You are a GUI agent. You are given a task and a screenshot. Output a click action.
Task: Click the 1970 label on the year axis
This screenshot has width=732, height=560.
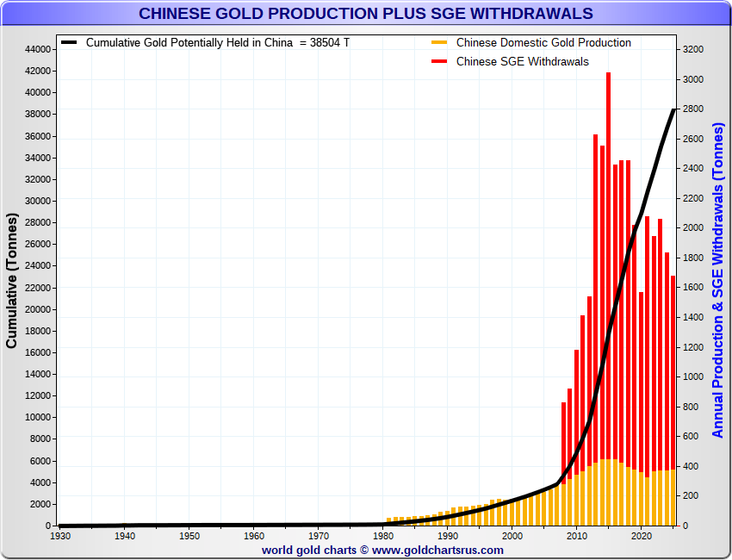[x=319, y=536]
